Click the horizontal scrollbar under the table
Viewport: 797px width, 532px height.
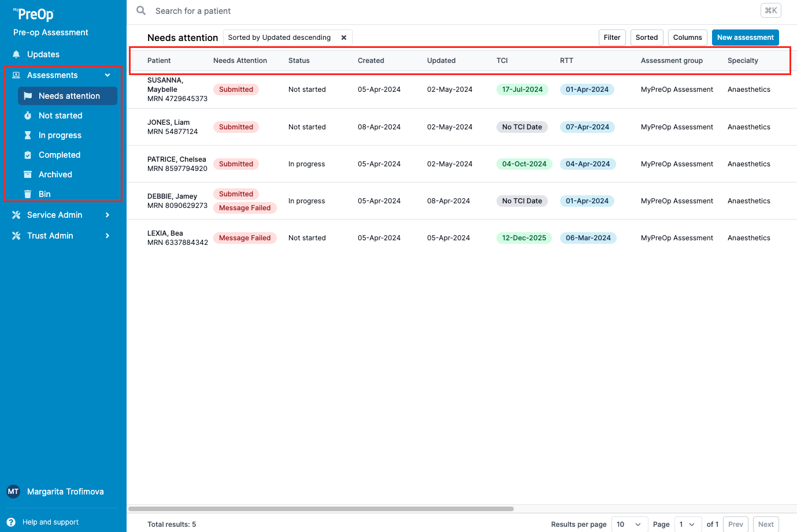click(321, 509)
